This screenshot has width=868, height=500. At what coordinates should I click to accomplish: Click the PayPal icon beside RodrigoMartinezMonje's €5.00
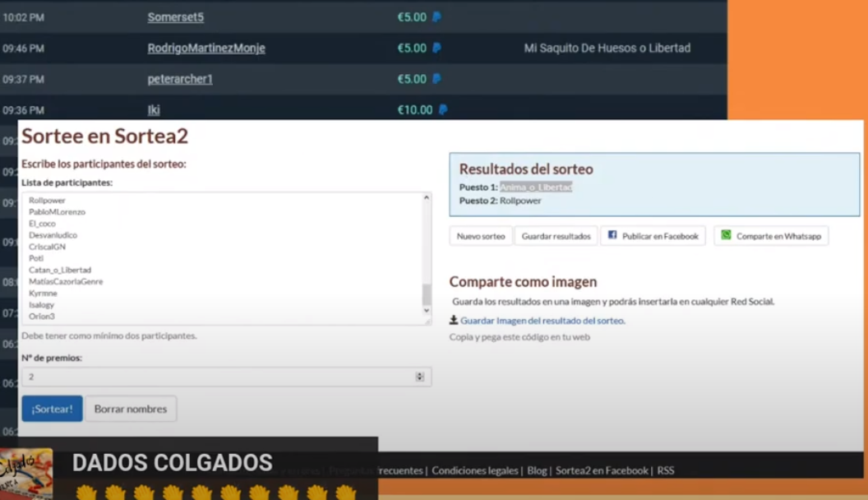click(x=436, y=49)
